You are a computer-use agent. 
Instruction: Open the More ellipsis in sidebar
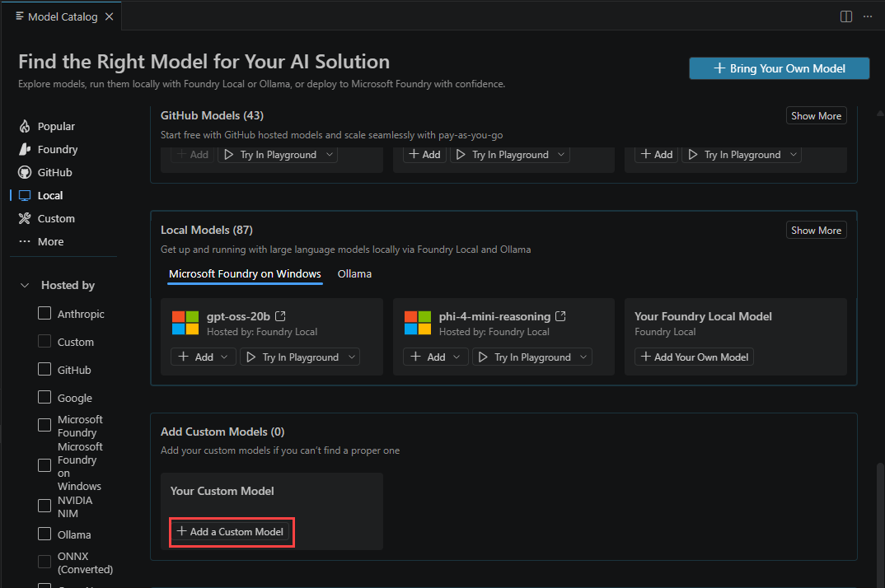tap(24, 241)
